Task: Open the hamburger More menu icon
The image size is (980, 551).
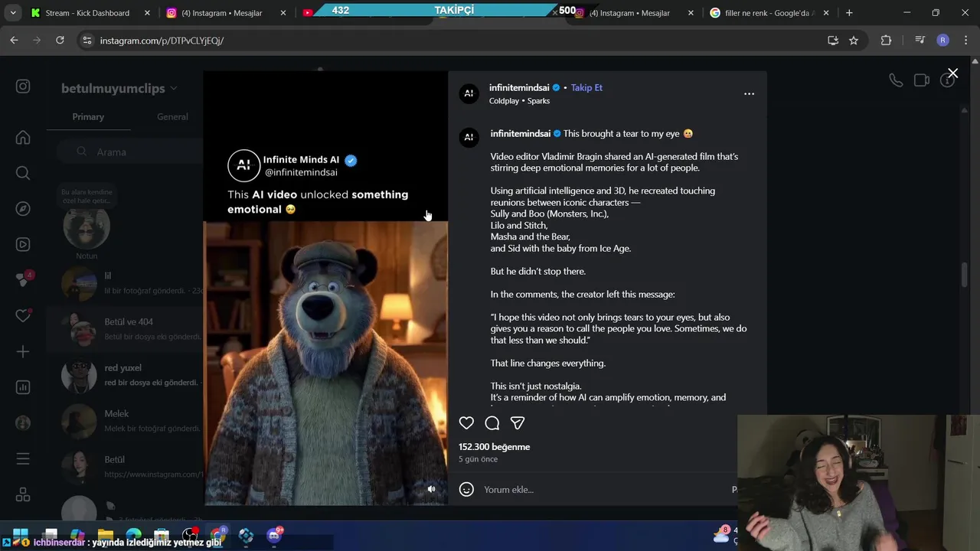Action: (23, 458)
